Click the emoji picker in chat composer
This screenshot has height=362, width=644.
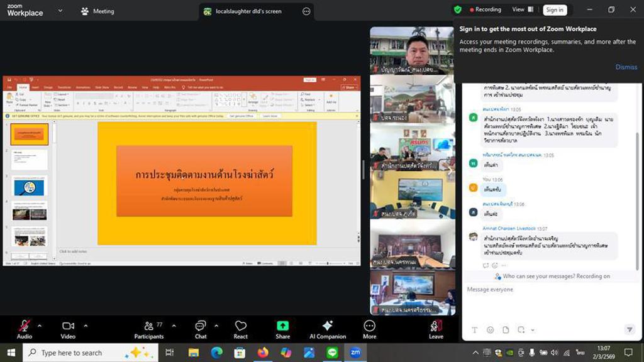(490, 330)
